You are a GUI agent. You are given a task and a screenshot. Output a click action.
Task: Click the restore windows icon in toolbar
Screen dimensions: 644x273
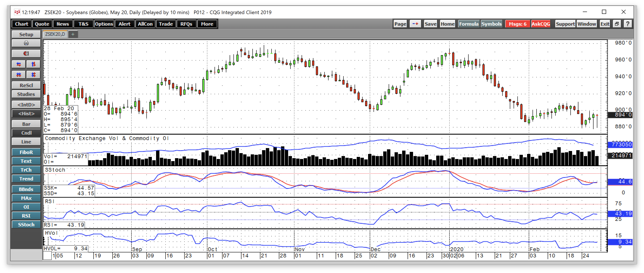(617, 24)
